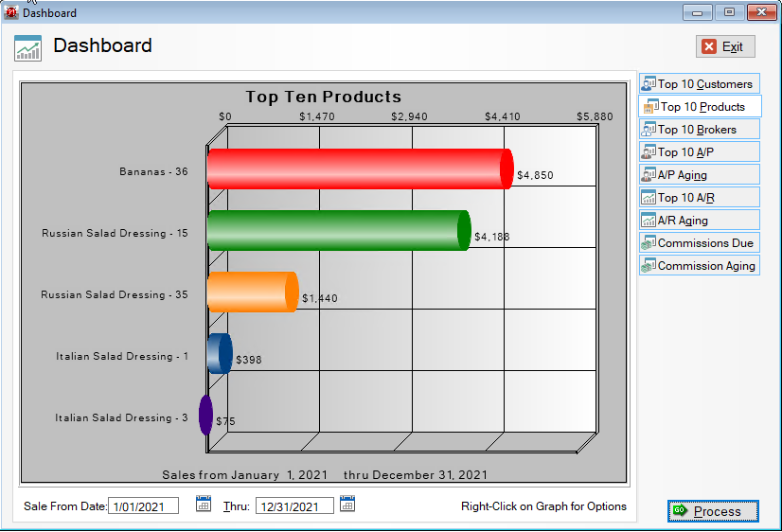Click the Commissions Due money icon
Screen dimensions: 782x532
click(649, 243)
